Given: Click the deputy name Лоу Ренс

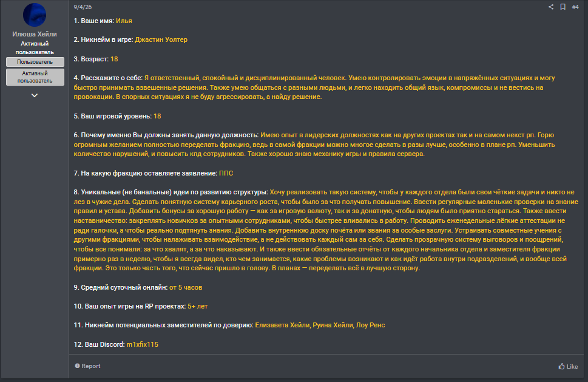Looking at the screenshot, I should point(370,325).
